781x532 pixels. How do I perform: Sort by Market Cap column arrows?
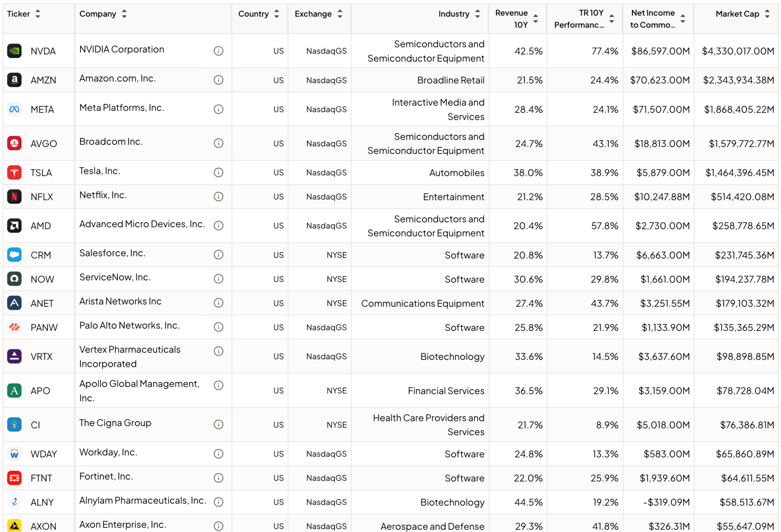click(767, 14)
